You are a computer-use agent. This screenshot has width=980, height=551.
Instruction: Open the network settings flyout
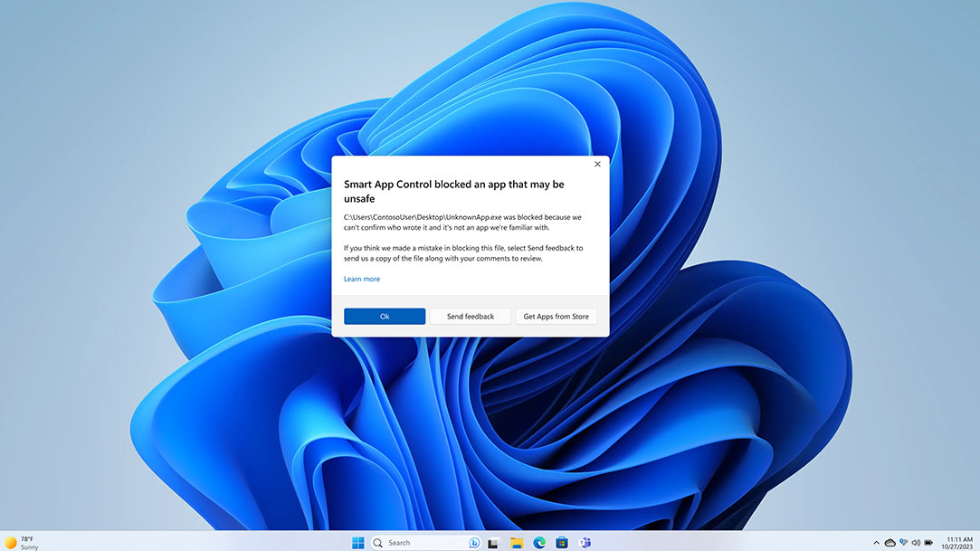point(904,542)
